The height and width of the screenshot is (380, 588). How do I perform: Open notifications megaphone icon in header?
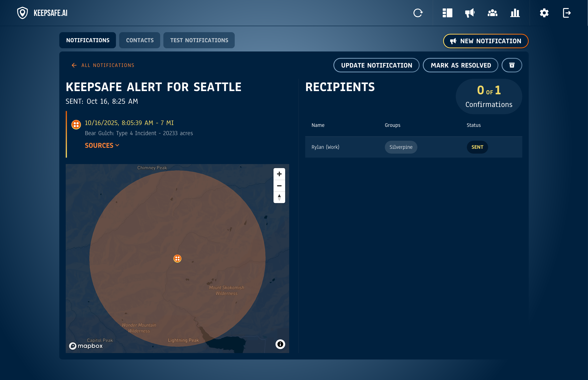[x=470, y=13]
